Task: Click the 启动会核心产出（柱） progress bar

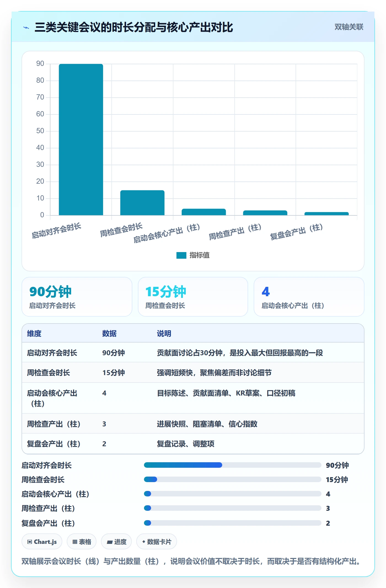Action: coord(232,494)
